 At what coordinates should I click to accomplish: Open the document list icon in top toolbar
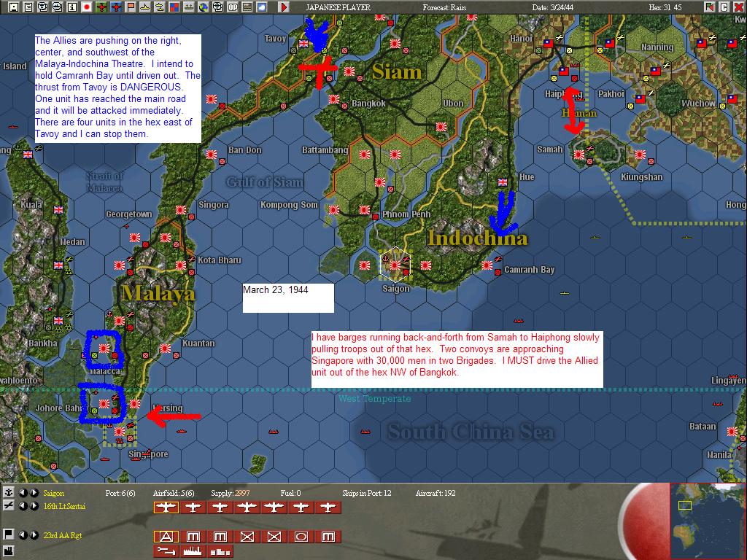tap(28, 7)
